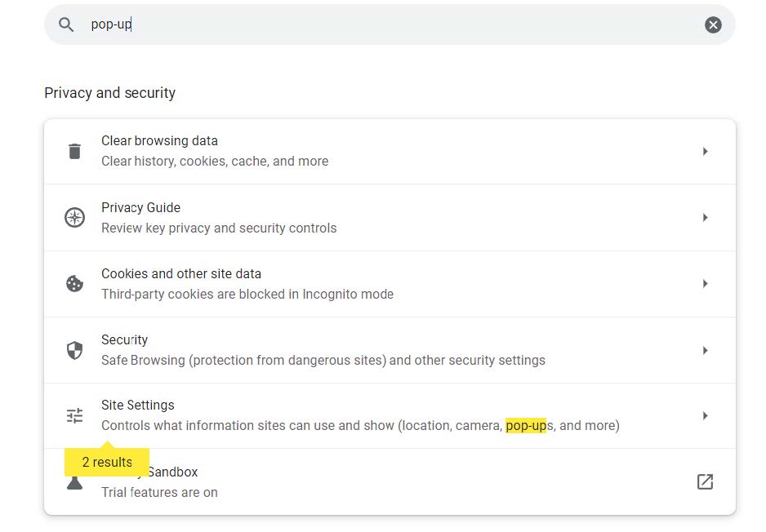766x532 pixels.
Task: Click the Sandbox flask icon
Action: click(75, 483)
